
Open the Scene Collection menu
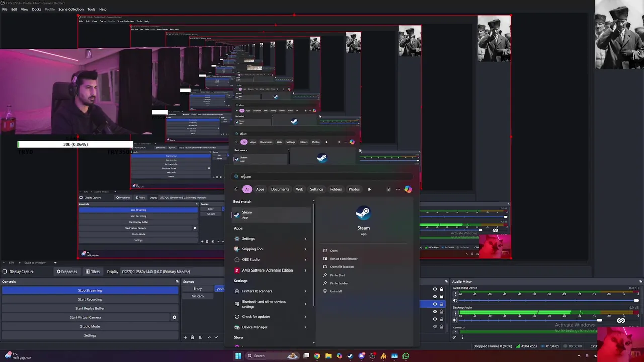[x=71, y=9]
